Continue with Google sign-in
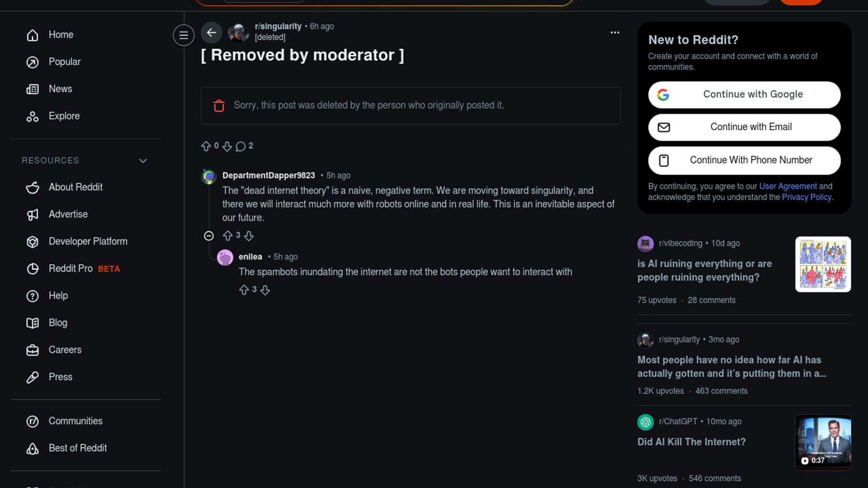The height and width of the screenshot is (488, 868). tap(744, 94)
